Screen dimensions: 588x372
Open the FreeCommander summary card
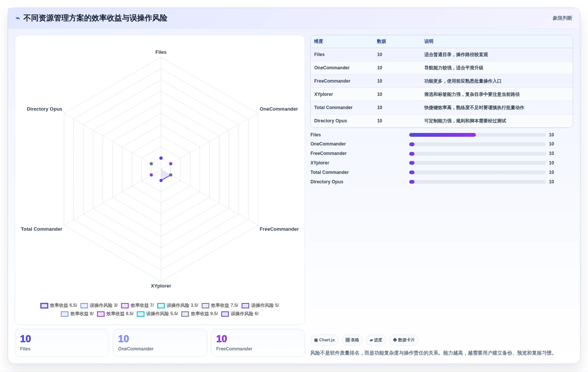click(258, 343)
